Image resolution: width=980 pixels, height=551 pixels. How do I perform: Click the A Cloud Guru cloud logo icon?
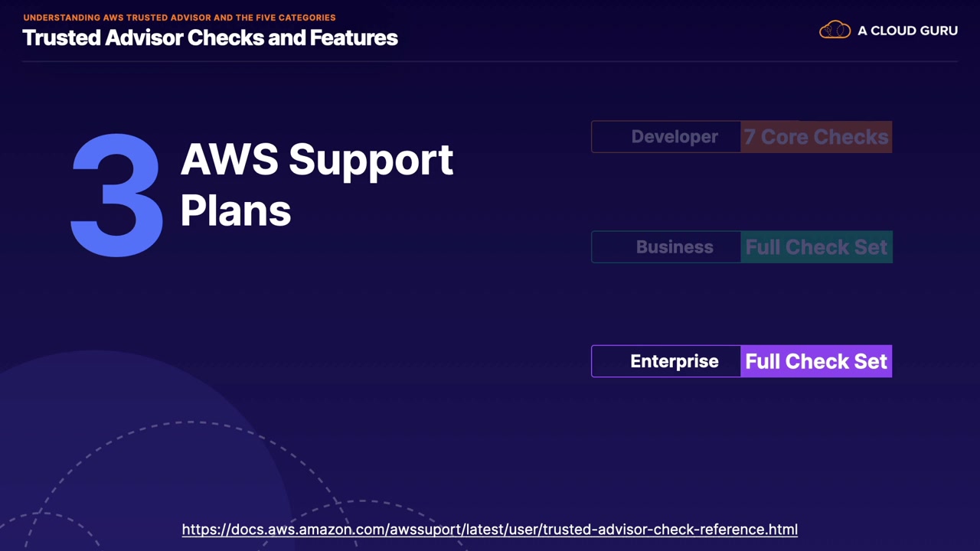835,31
